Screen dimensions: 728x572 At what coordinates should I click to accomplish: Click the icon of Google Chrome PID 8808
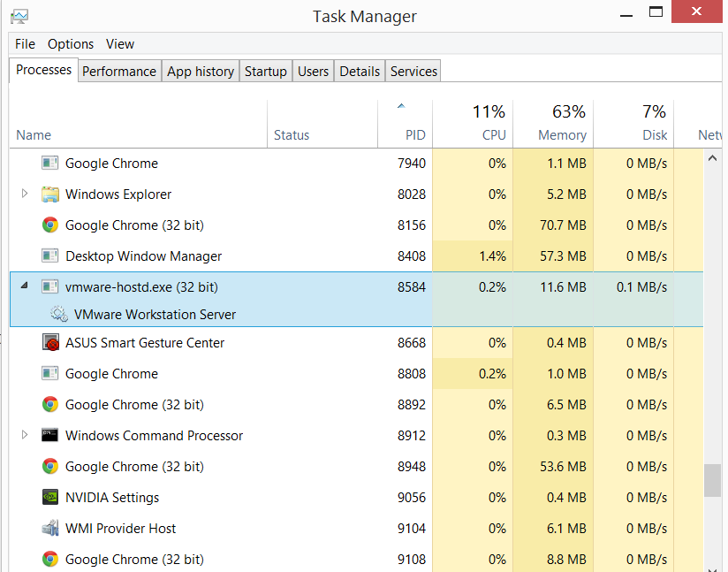[x=49, y=374]
